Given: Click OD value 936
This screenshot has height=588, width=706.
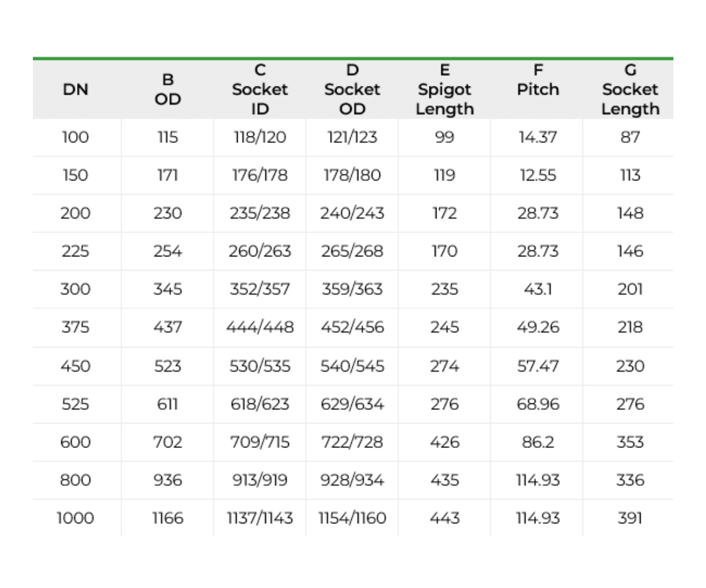Looking at the screenshot, I should coord(168,480).
